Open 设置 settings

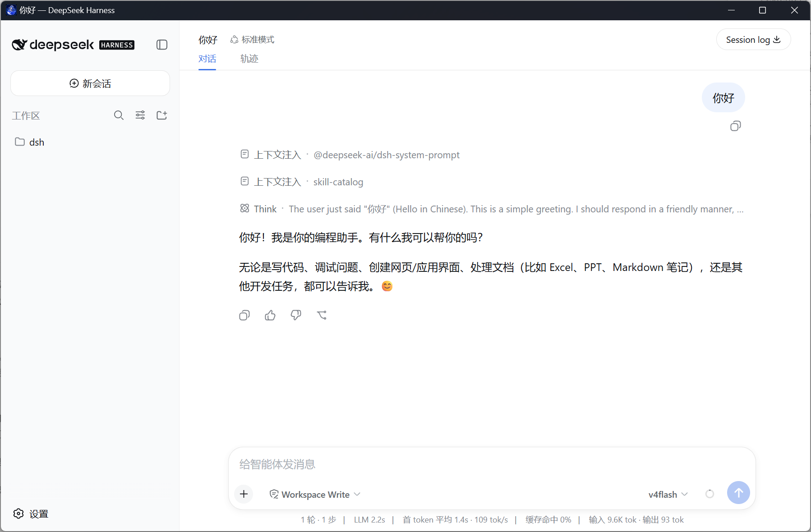click(31, 514)
